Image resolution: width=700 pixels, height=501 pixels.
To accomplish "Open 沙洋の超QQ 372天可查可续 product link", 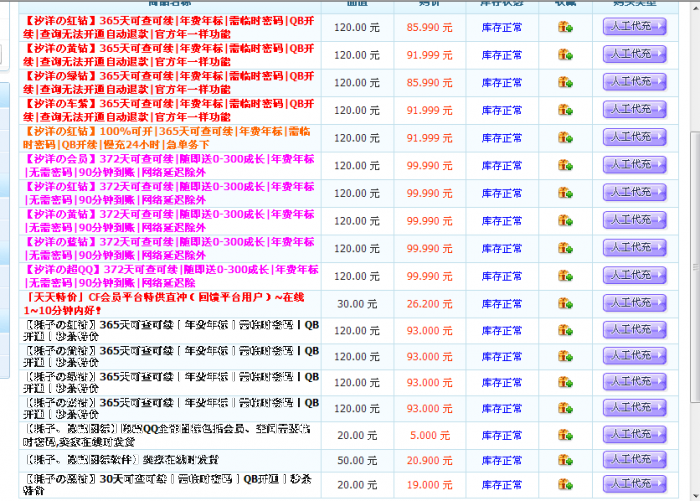I will [x=171, y=276].
